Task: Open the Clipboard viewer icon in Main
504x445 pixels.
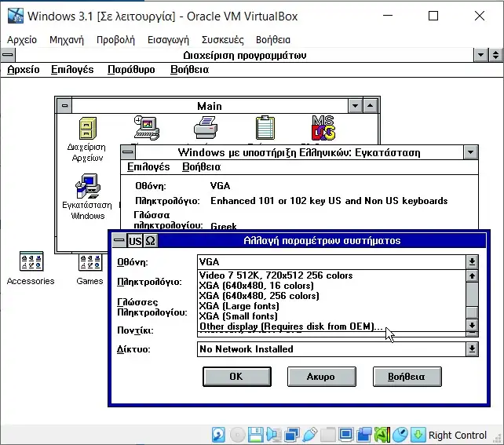Action: click(265, 128)
